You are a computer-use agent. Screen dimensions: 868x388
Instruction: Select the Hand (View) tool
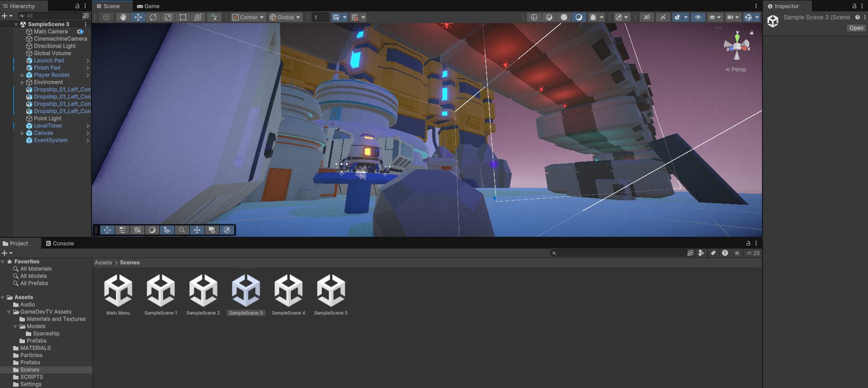point(123,17)
